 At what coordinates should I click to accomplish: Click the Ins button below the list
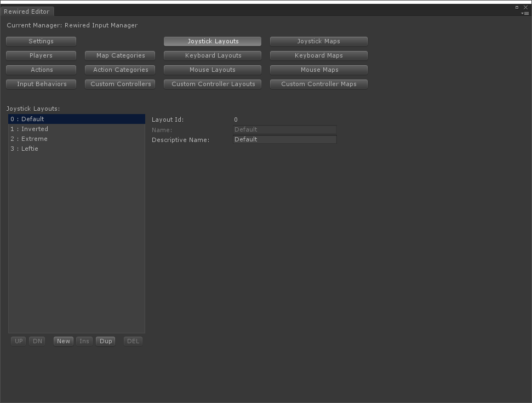pos(84,341)
